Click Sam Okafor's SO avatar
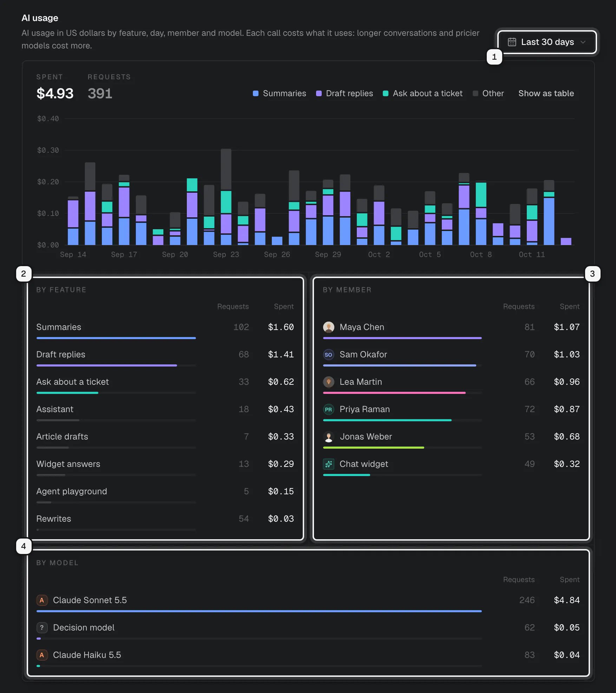The width and height of the screenshot is (616, 693). tap(329, 355)
